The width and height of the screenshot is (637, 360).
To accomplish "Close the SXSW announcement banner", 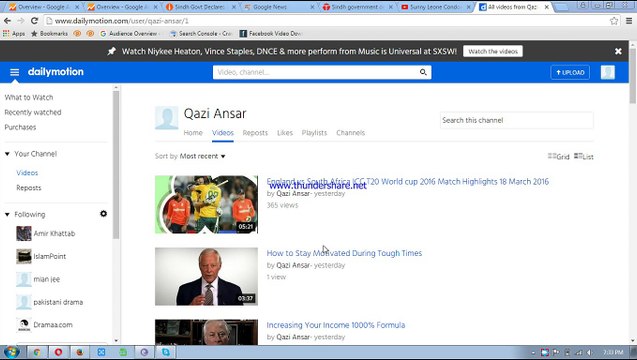I will pos(618,51).
